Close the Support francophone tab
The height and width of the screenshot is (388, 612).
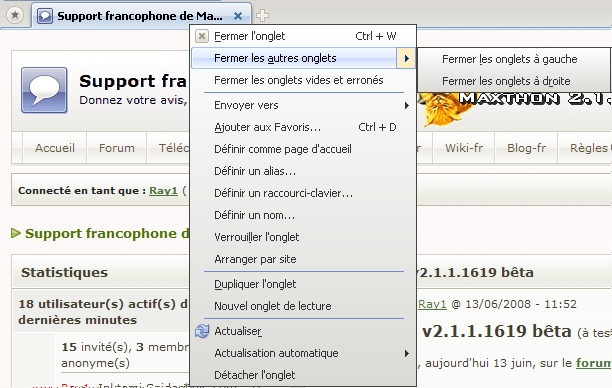(x=238, y=16)
